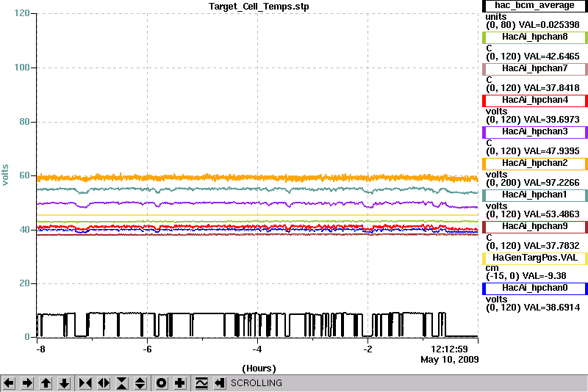Screen dimensions: 588x392
Task: Click the VAL=97.2266 reading
Action: (552, 183)
